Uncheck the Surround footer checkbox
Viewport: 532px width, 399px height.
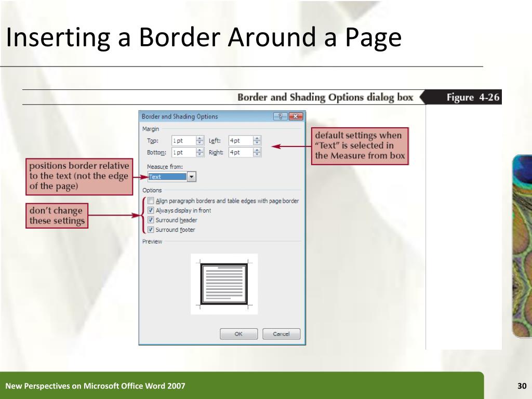(x=151, y=229)
